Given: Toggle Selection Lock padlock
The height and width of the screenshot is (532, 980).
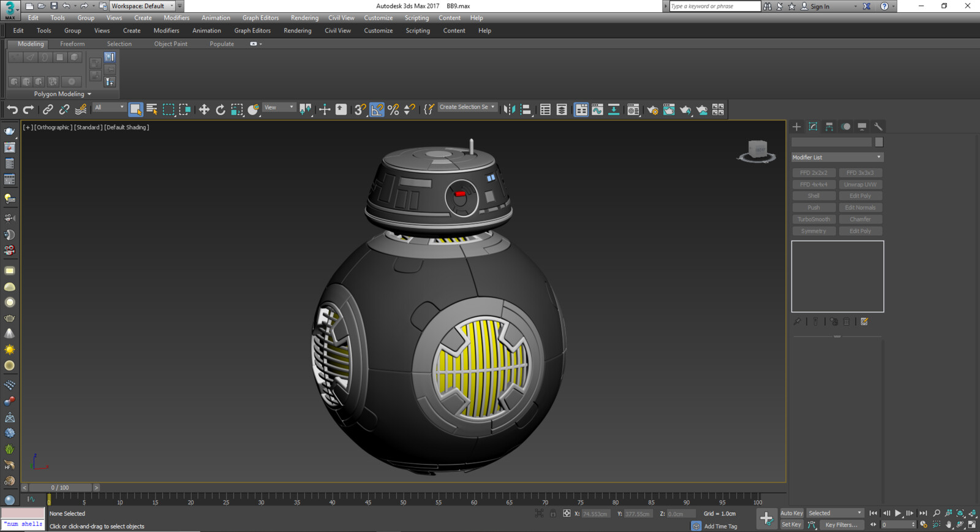Looking at the screenshot, I should [552, 514].
